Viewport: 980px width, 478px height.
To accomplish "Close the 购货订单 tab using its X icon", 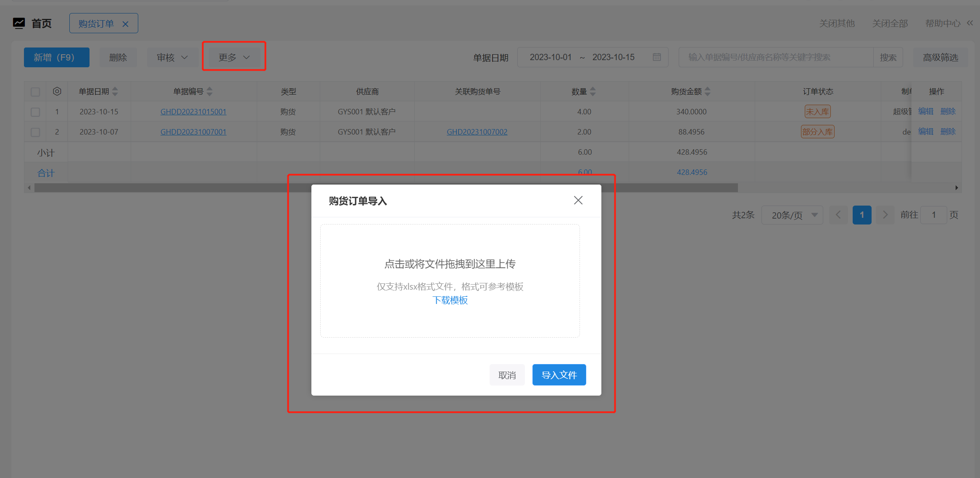I will point(125,24).
